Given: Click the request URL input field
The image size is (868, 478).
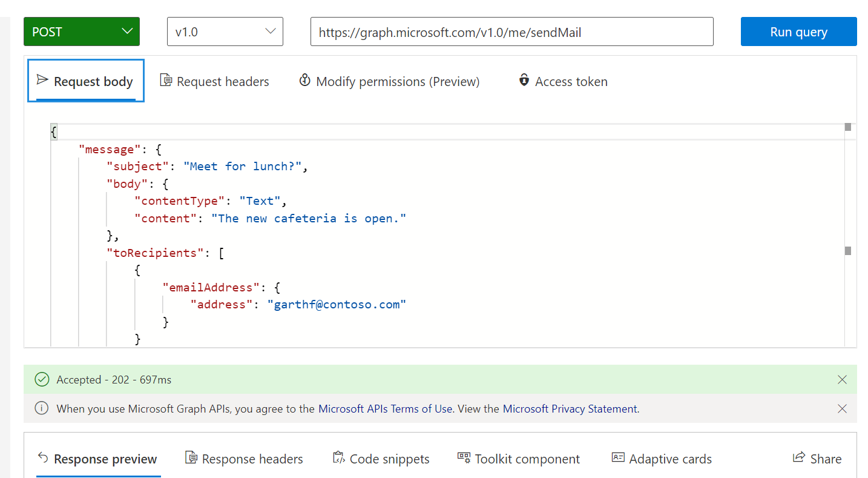Looking at the screenshot, I should pyautogui.click(x=512, y=32).
